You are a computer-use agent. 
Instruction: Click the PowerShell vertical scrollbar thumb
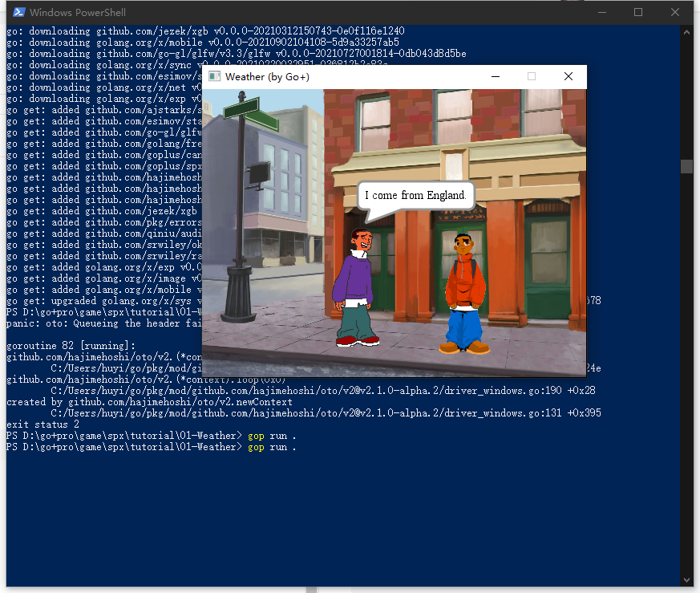coord(686,166)
